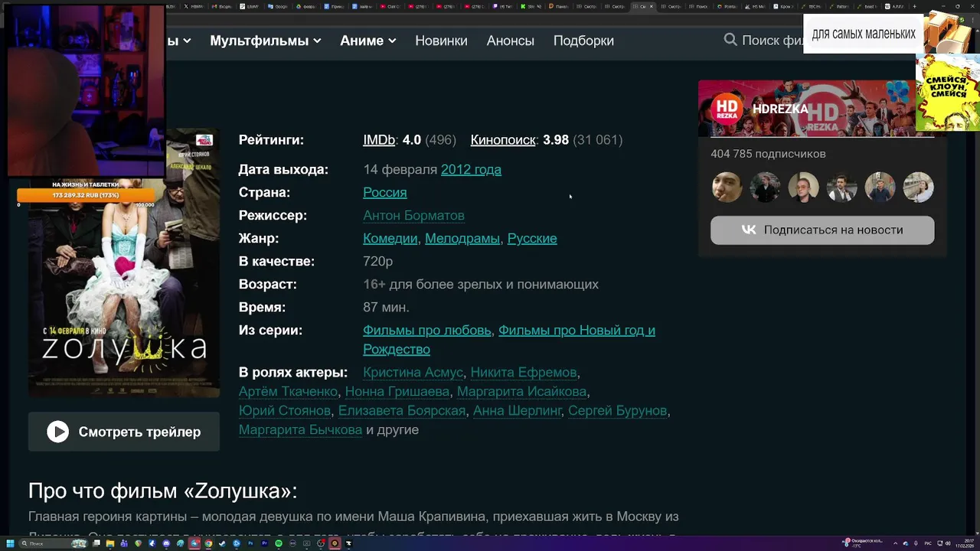The height and width of the screenshot is (551, 980).
Task: Click the VK logo on subscribe button
Action: click(749, 230)
